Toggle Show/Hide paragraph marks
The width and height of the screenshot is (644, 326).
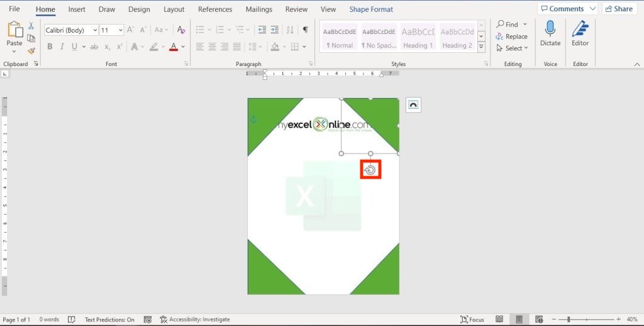305,30
